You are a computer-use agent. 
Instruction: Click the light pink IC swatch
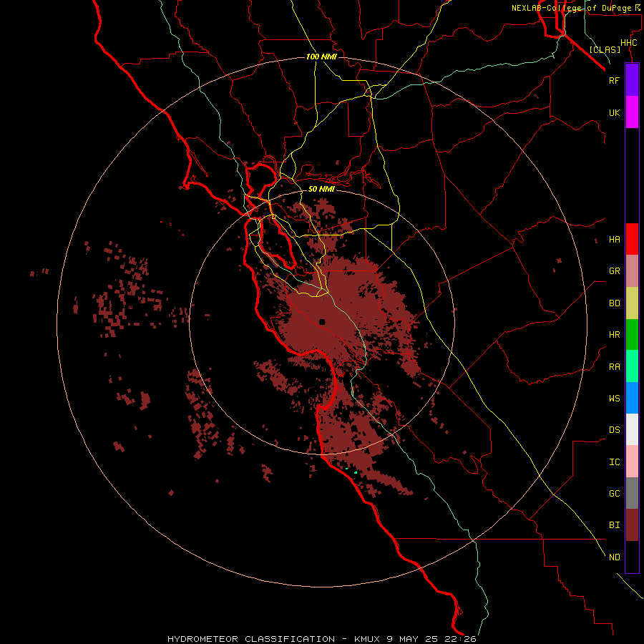tap(632, 462)
